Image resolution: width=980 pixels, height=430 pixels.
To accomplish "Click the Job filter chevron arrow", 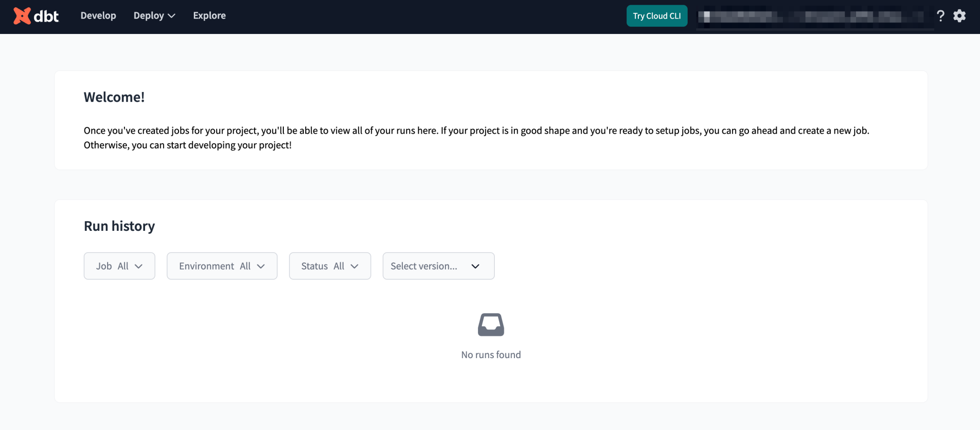I will click(x=139, y=266).
